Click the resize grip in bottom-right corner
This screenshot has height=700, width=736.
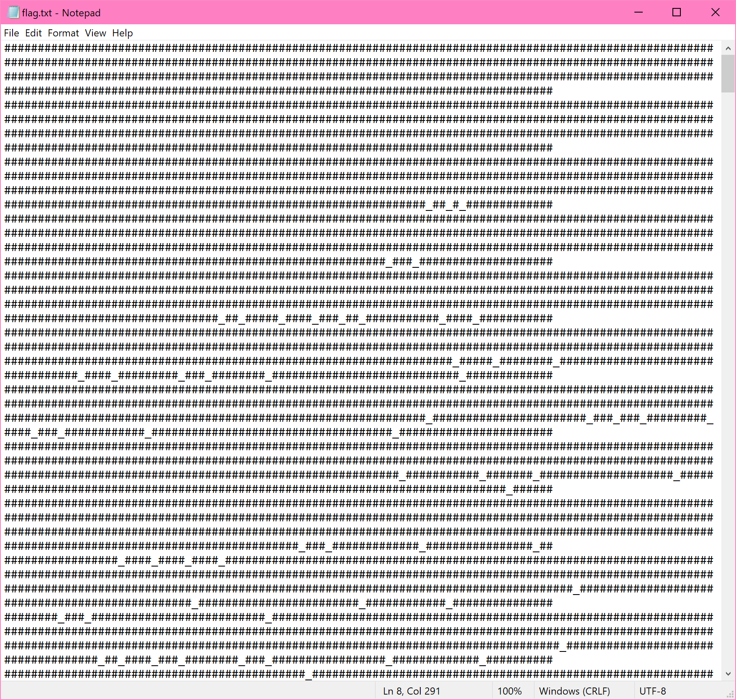coord(731,695)
